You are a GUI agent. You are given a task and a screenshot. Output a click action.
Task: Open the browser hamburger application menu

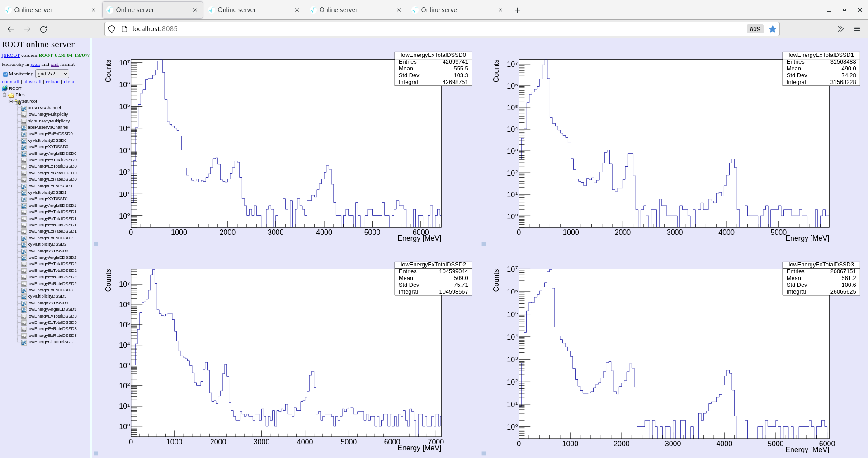point(857,29)
